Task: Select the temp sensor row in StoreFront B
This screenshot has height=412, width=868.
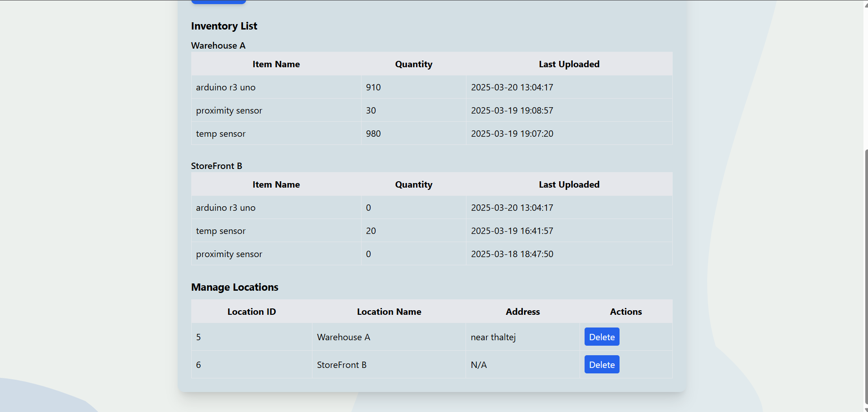Action: [x=221, y=231]
